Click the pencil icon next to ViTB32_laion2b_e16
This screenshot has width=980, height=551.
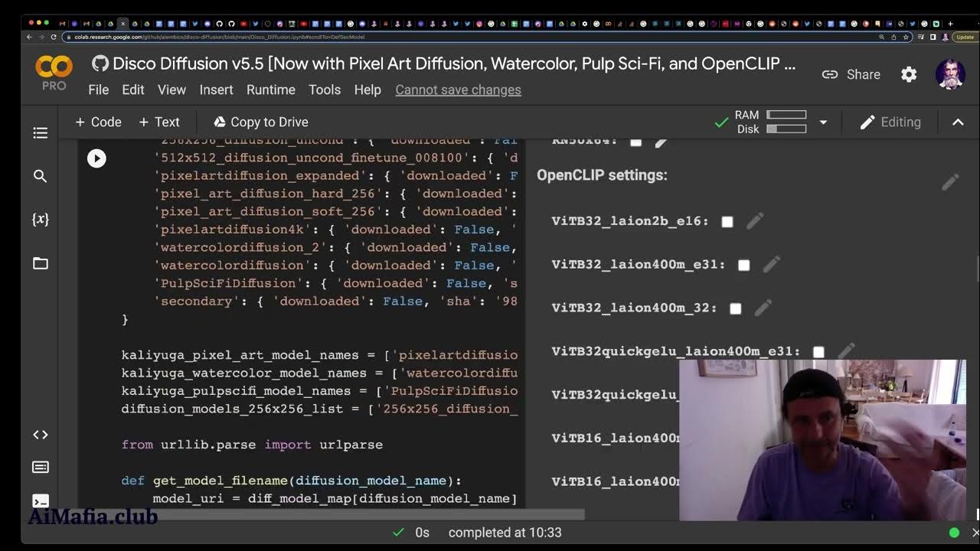coord(755,221)
